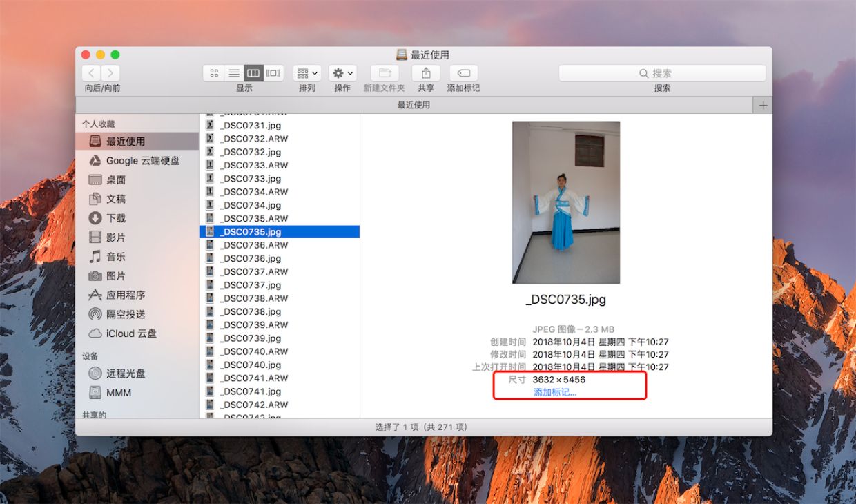Select highlighted file _DSC0735.jpg in list
The width and height of the screenshot is (856, 504).
(280, 232)
